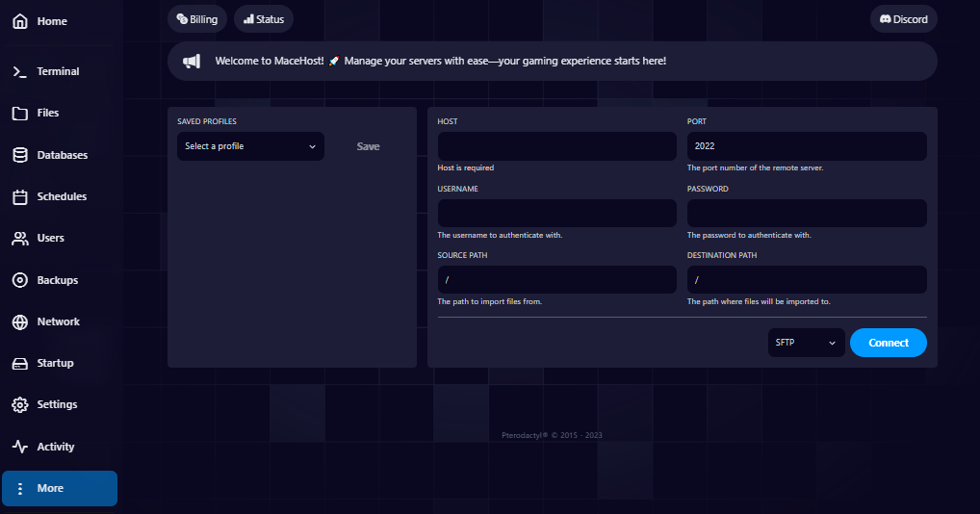Screen dimensions: 980x514
Task: Click the Select a profile chevron arrow
Action: click(312, 146)
